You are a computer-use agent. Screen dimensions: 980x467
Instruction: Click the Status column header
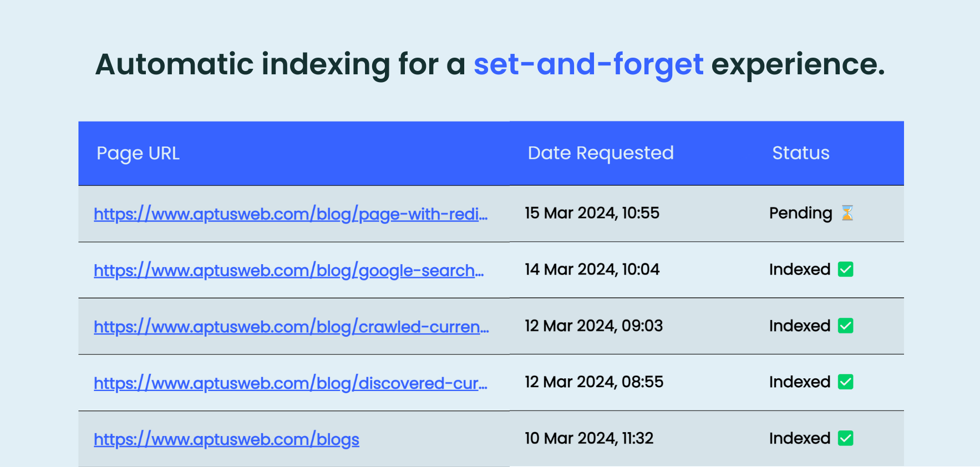[800, 153]
